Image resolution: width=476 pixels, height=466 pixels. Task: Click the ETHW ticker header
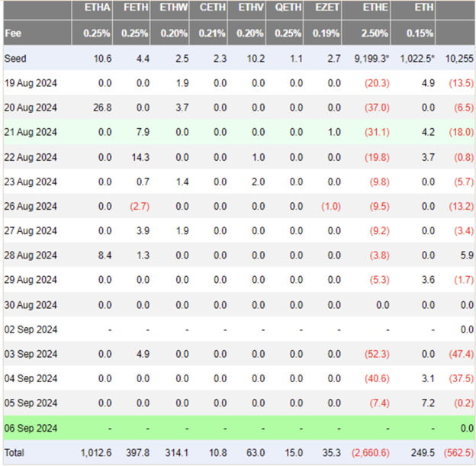pos(174,8)
